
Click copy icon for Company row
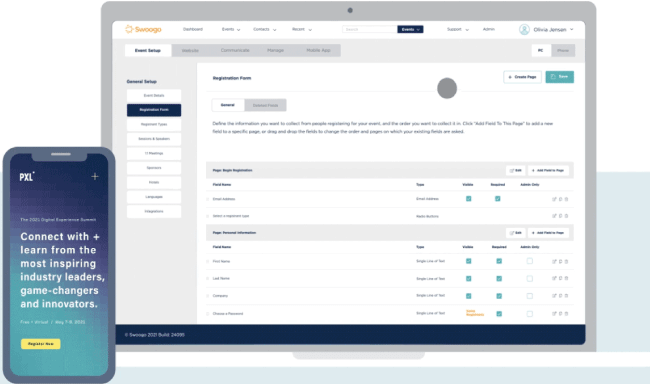560,296
